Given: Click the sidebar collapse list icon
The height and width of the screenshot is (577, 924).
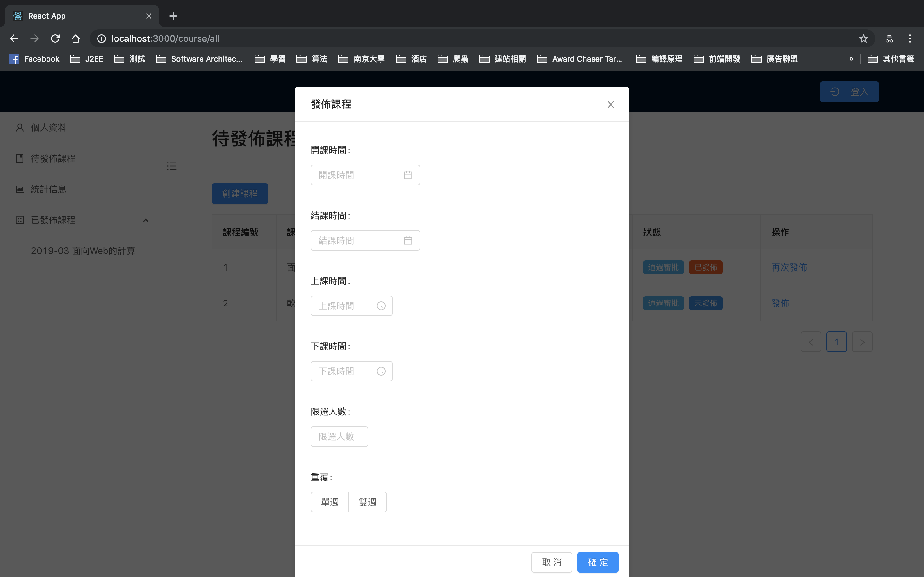Looking at the screenshot, I should pyautogui.click(x=172, y=166).
